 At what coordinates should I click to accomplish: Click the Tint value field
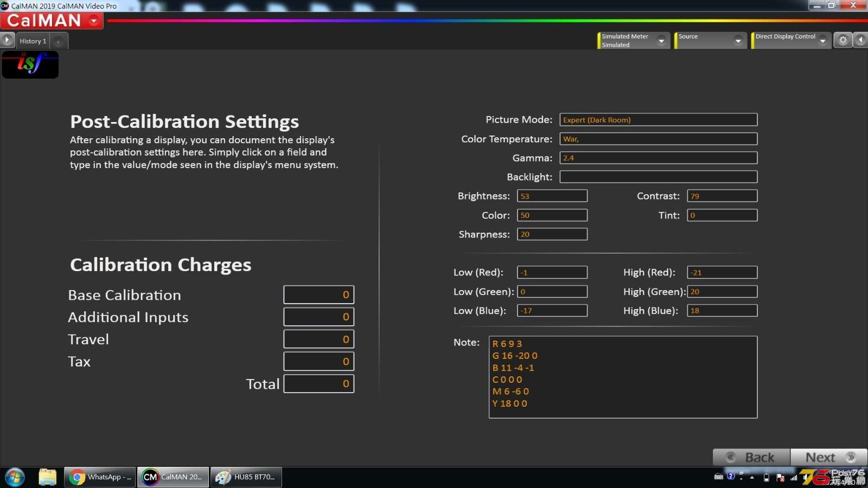click(x=722, y=215)
